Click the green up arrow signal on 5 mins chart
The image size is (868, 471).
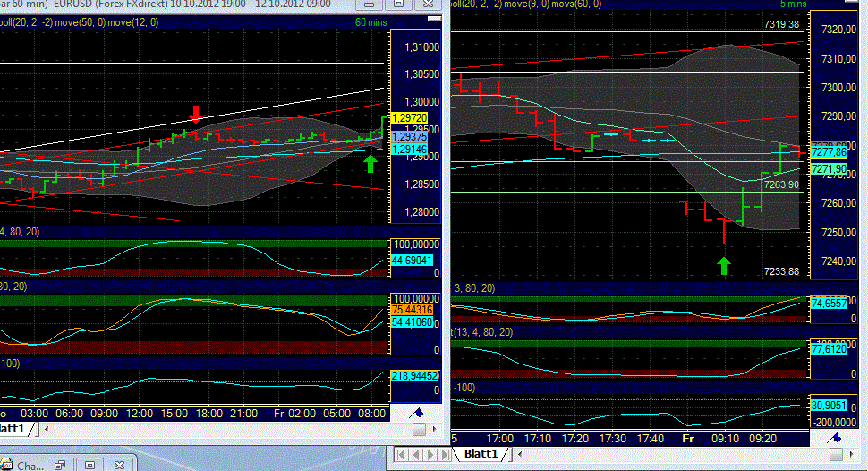[x=724, y=265]
